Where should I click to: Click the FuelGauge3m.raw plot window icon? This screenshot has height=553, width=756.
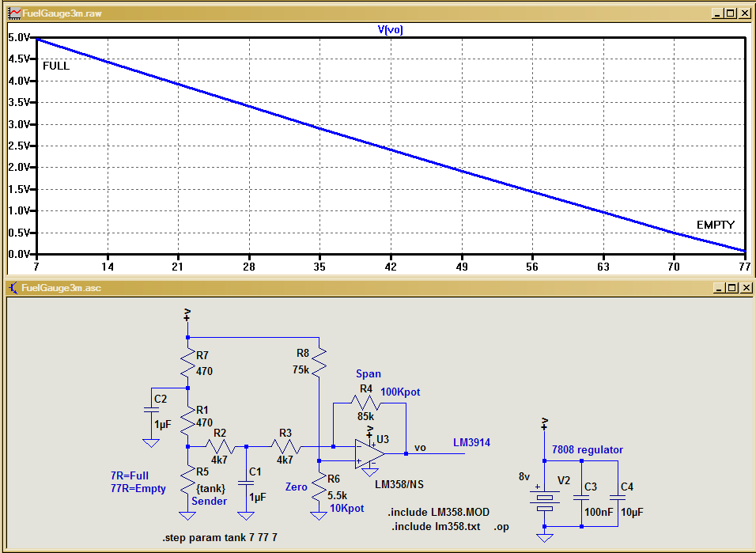(x=14, y=13)
